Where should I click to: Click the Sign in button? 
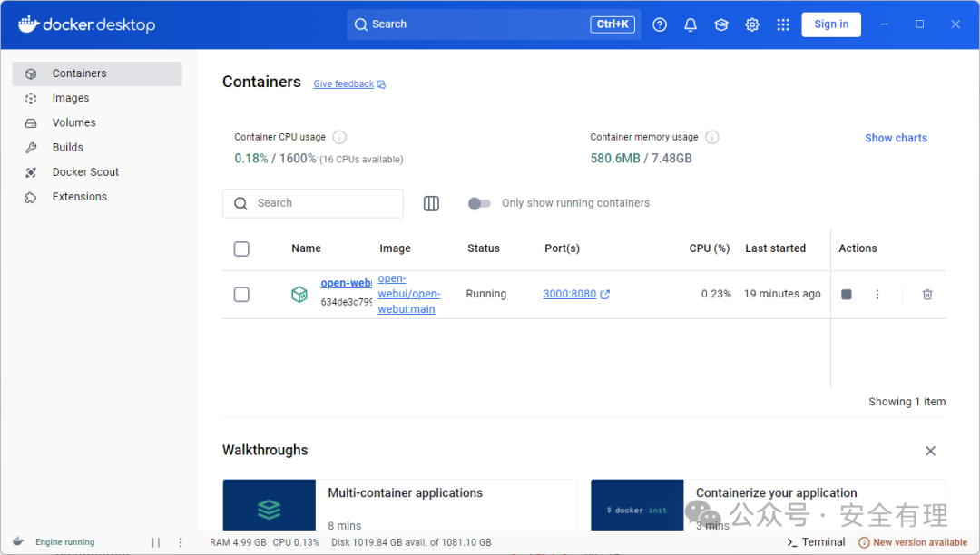tap(831, 24)
